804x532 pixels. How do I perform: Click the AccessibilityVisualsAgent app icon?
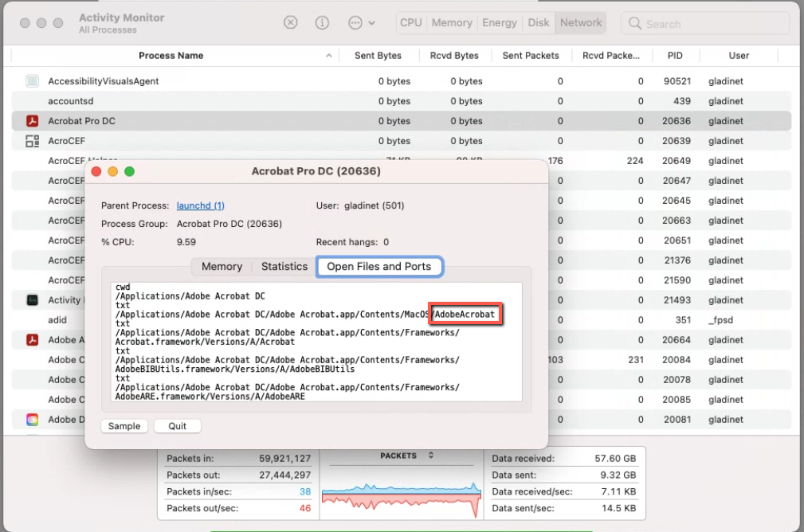(33, 81)
